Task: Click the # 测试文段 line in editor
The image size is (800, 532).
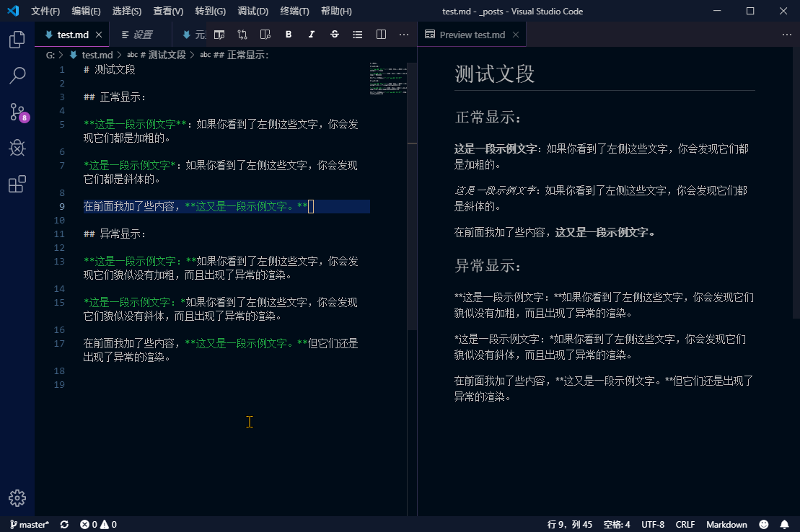Action: 110,70
